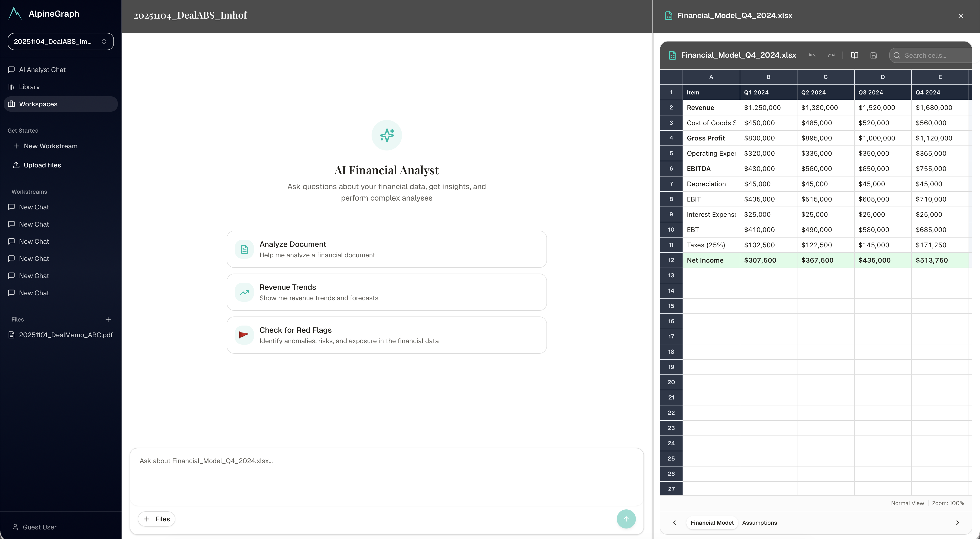Send a message with the upload arrow button

pyautogui.click(x=626, y=518)
